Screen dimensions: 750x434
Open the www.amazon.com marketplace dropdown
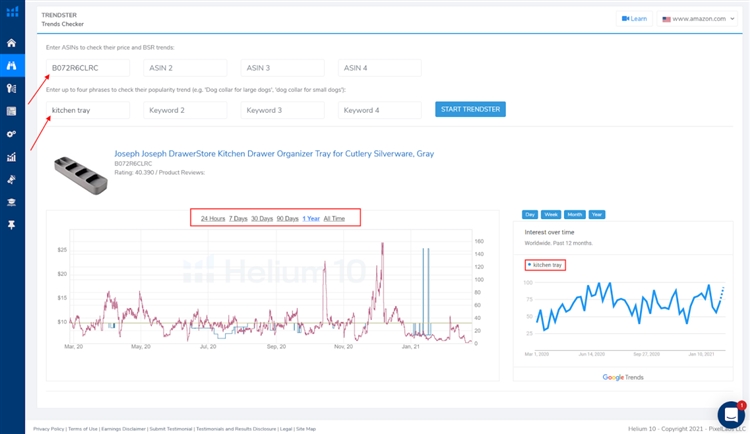click(698, 19)
